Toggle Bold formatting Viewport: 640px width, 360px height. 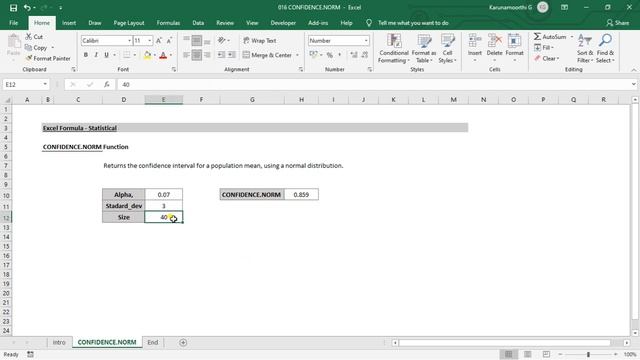[86, 55]
